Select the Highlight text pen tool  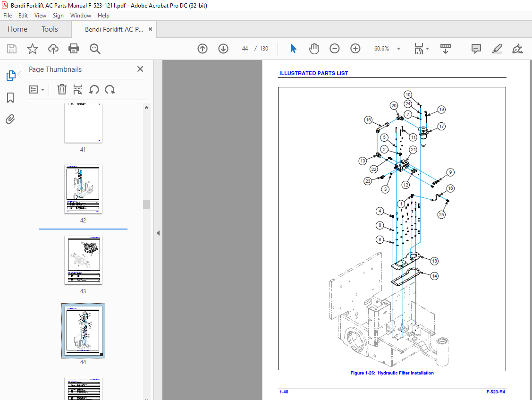click(497, 49)
